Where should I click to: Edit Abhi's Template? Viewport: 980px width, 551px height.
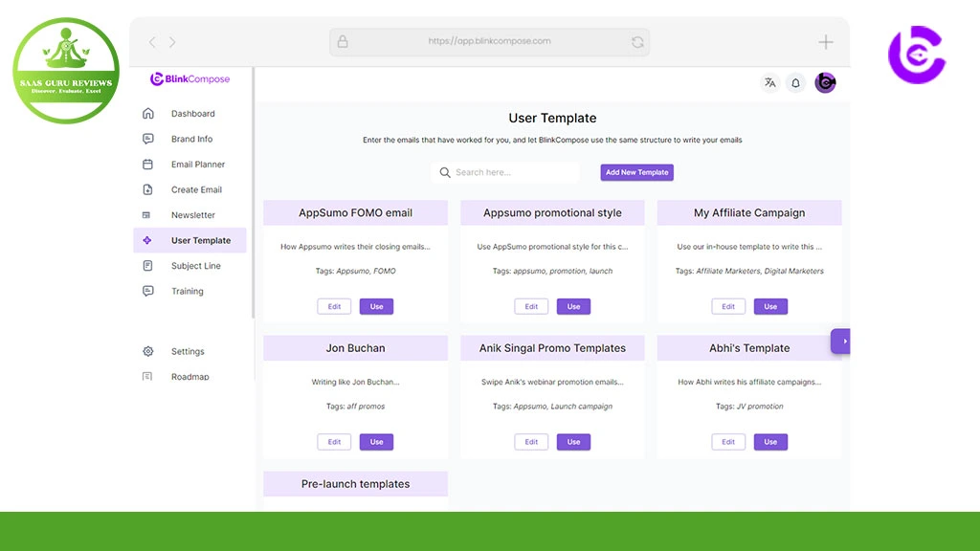coord(728,442)
